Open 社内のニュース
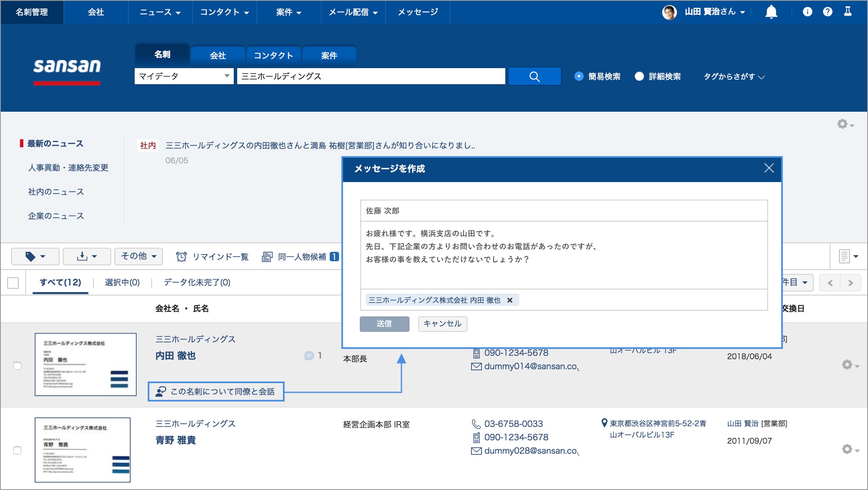This screenshot has height=490, width=868. tap(56, 192)
